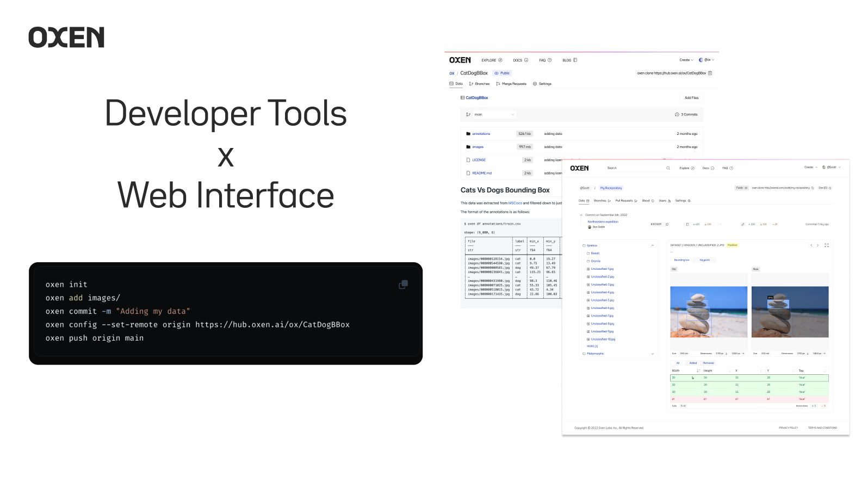
Task: Open the README.md file
Action: click(482, 173)
